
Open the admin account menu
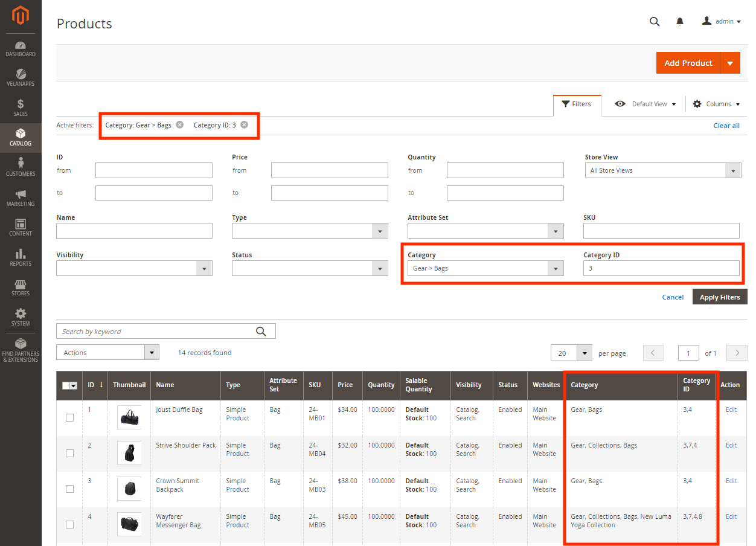[x=722, y=21]
